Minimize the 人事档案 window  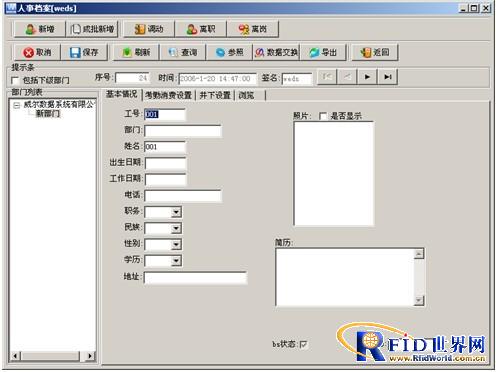463,8
